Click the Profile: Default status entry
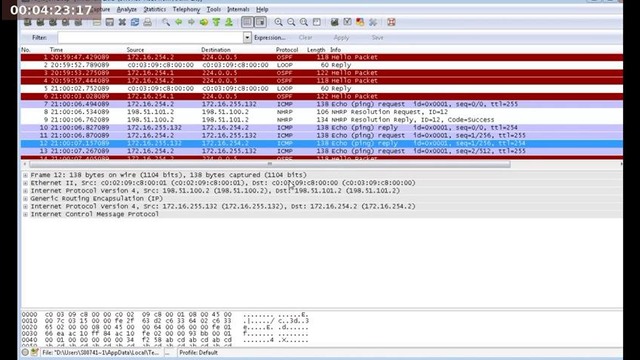This screenshot has width=640, height=360. coord(198,353)
